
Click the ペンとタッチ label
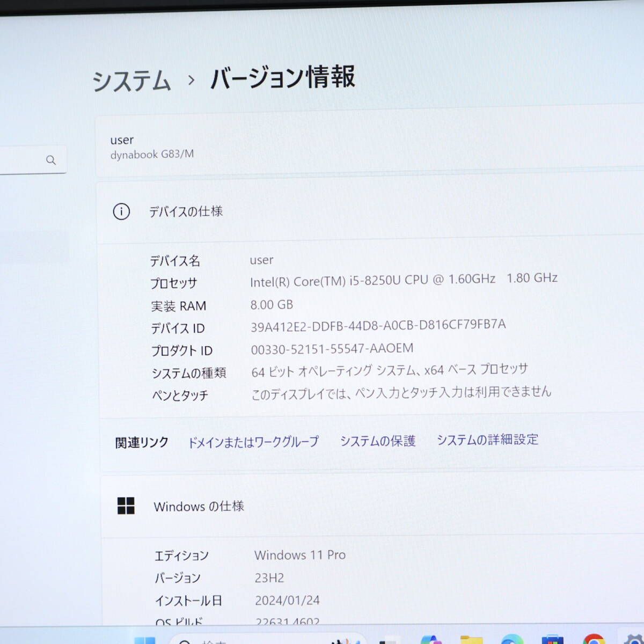(x=180, y=396)
